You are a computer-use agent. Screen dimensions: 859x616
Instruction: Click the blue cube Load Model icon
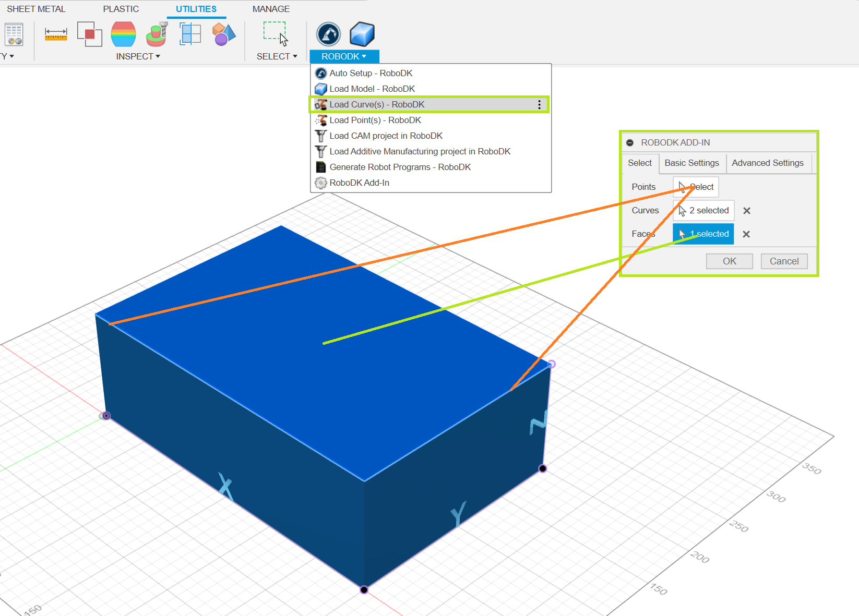coord(362,34)
